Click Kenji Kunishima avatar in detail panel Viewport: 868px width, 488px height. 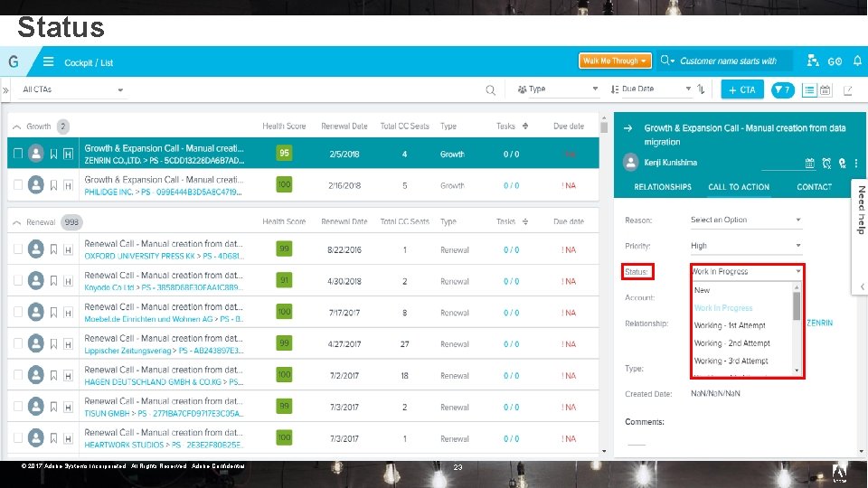[x=630, y=162]
